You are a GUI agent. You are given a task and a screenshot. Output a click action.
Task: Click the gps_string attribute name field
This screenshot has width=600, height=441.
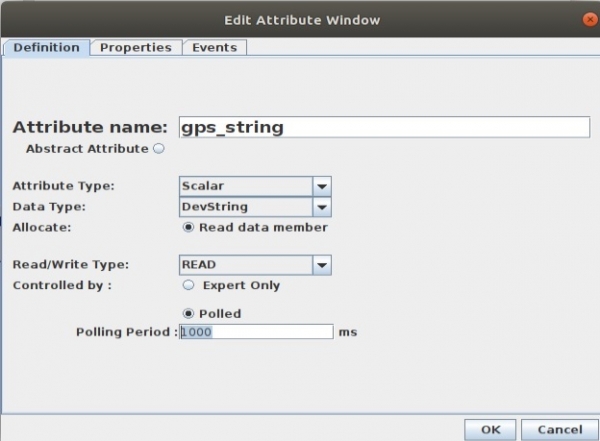pos(383,127)
